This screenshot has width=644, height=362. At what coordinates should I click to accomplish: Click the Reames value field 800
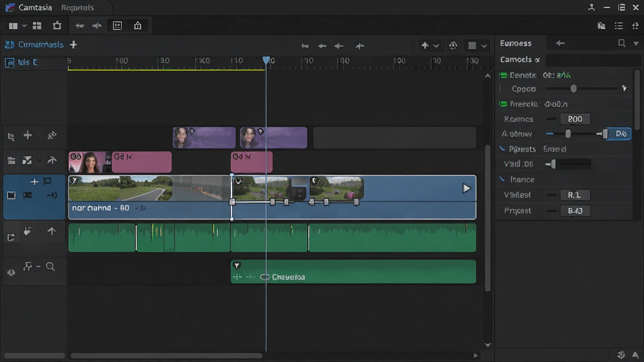pyautogui.click(x=575, y=119)
